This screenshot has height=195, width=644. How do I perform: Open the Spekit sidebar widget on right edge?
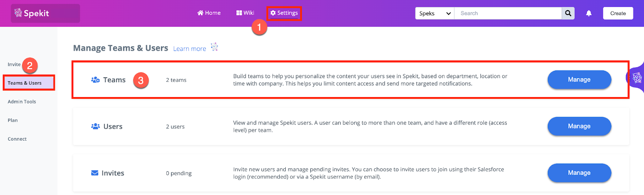point(636,77)
